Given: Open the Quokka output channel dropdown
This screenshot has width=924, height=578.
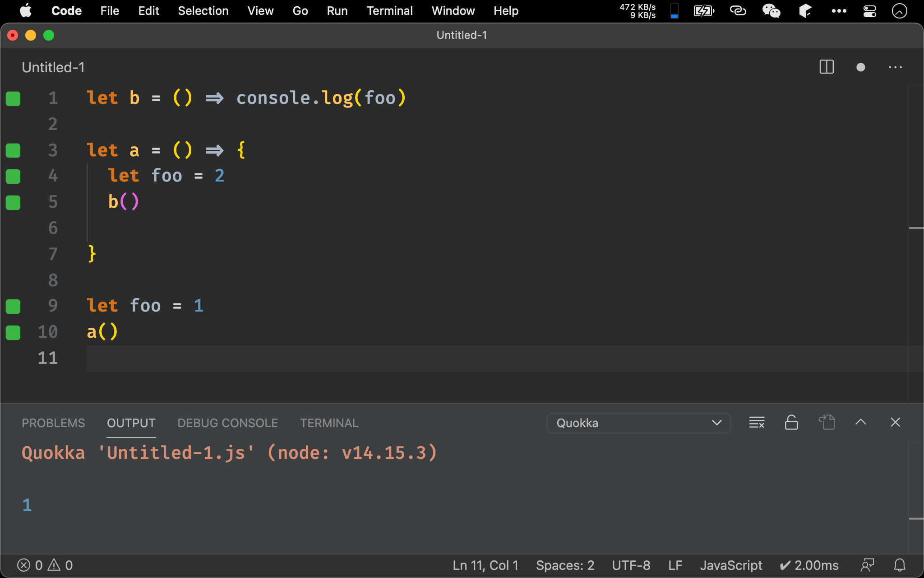Looking at the screenshot, I should 638,423.
